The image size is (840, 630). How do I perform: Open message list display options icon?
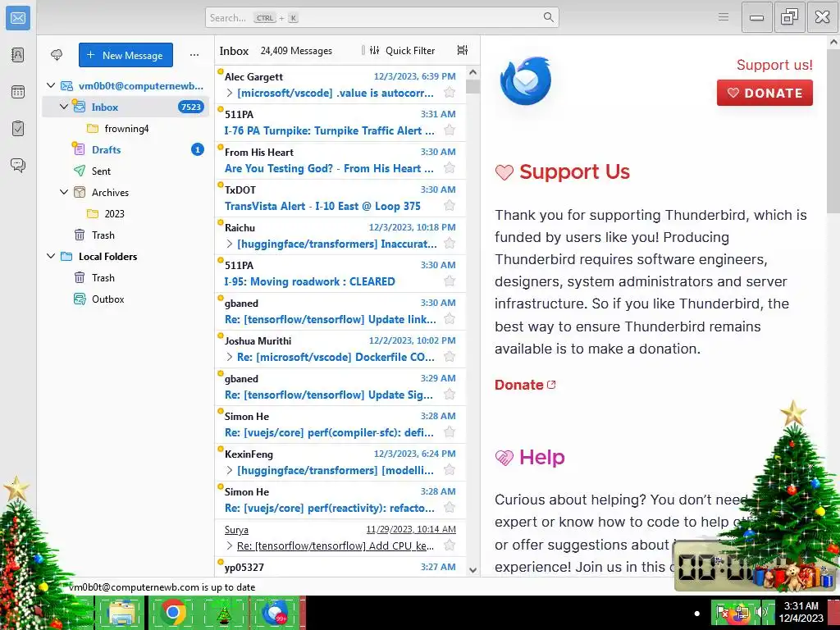[463, 50]
